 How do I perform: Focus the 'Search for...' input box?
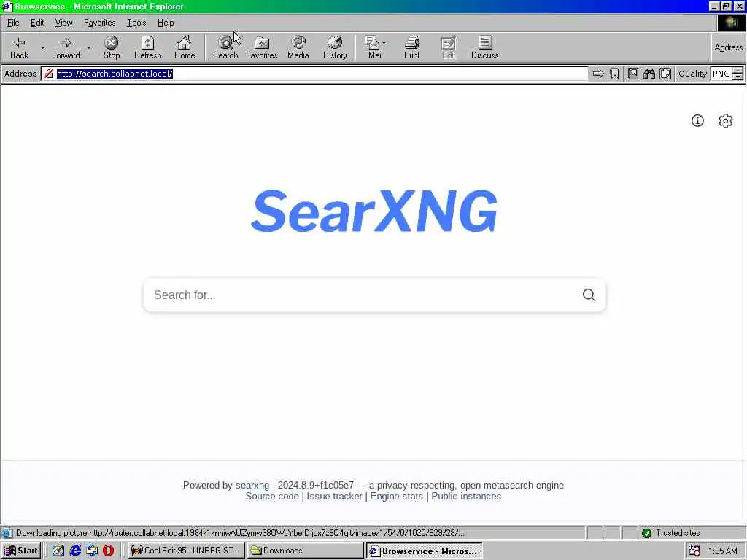[362, 295]
